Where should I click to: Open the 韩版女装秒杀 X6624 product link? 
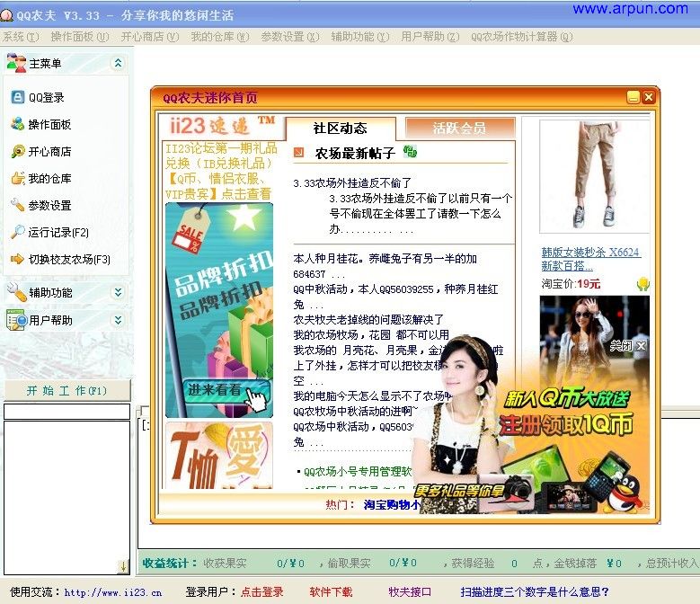point(591,259)
